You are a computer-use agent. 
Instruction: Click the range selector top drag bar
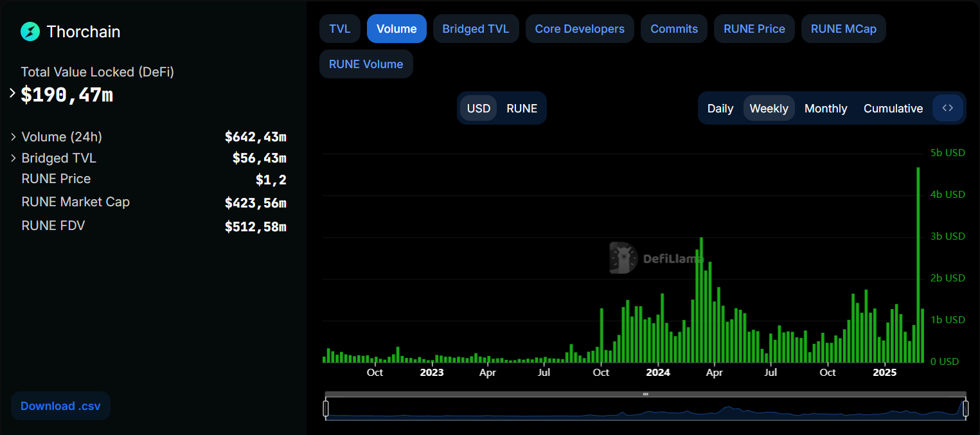tap(645, 394)
